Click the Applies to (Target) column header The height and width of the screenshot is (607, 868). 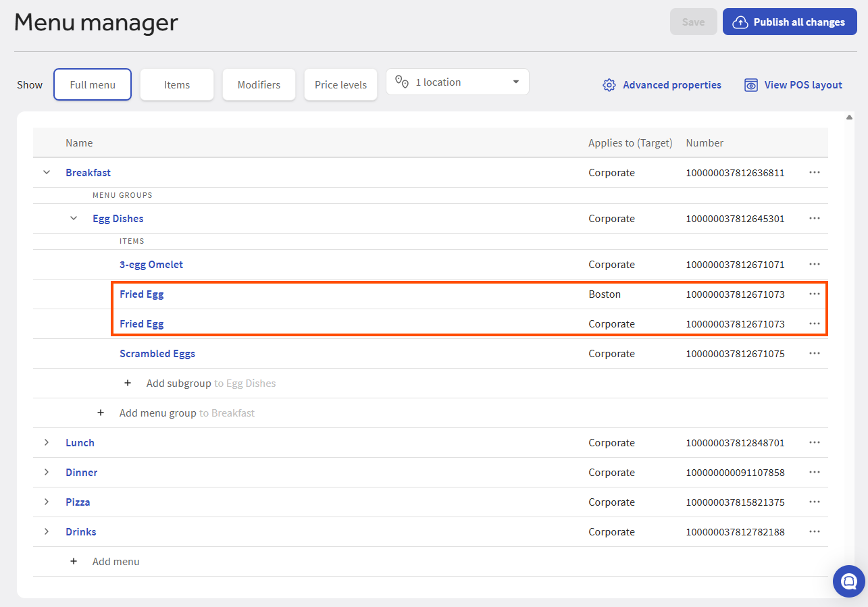point(630,143)
